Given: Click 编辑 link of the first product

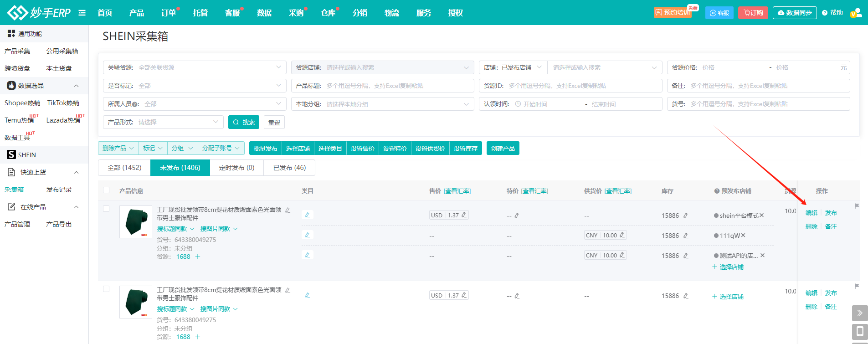Looking at the screenshot, I should click(x=812, y=213).
